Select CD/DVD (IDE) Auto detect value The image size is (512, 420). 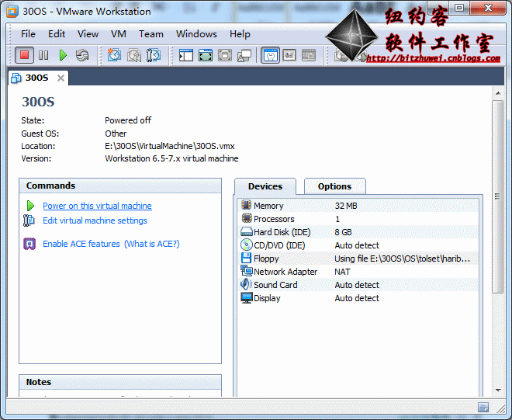click(x=357, y=245)
